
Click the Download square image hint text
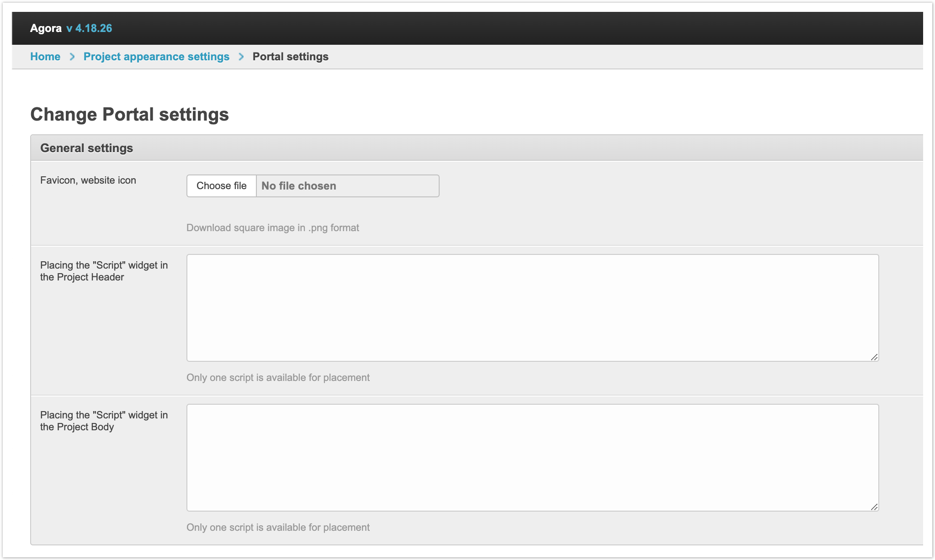272,228
